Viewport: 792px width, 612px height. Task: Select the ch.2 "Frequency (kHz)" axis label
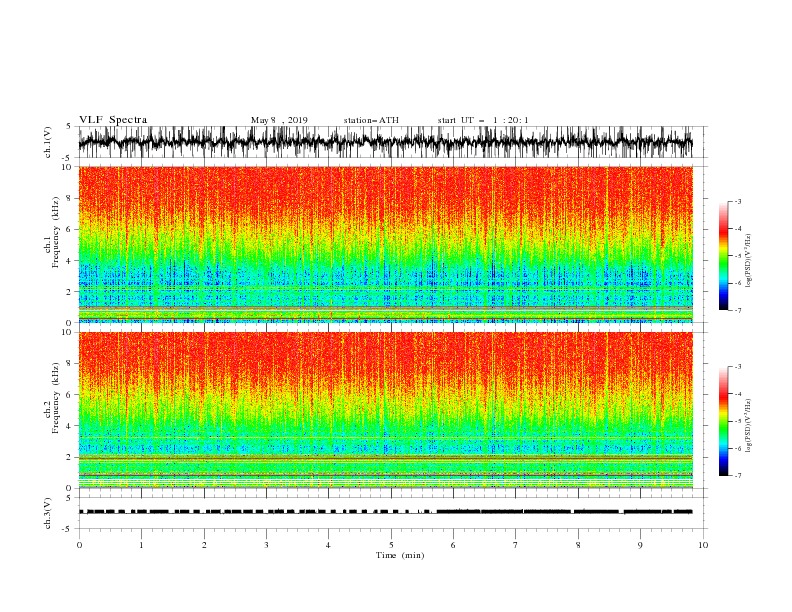55,397
